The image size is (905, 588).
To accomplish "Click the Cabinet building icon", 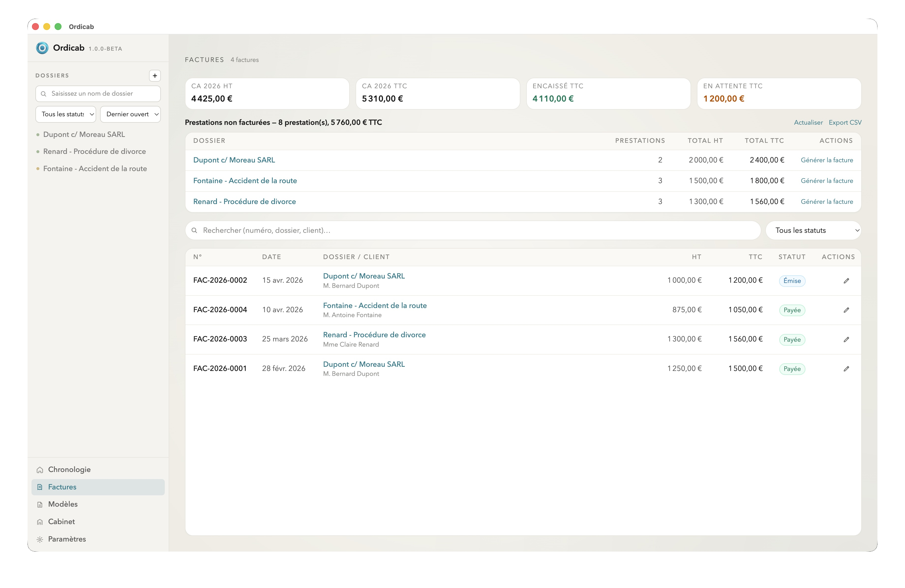I will (40, 522).
